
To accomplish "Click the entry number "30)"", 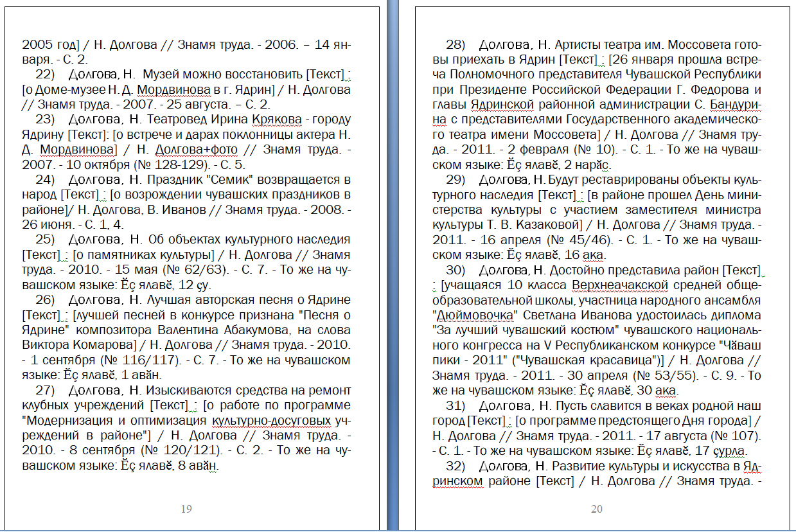I will click(x=455, y=270).
